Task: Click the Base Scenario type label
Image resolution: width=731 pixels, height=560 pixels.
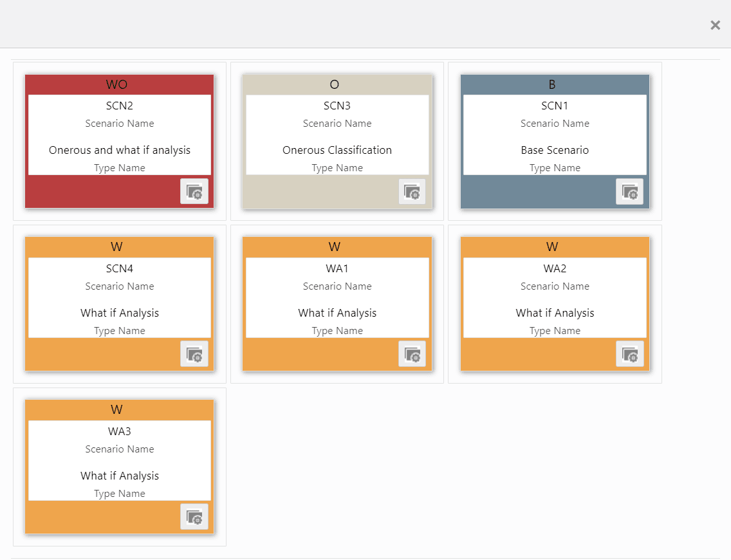Action: pos(555,150)
